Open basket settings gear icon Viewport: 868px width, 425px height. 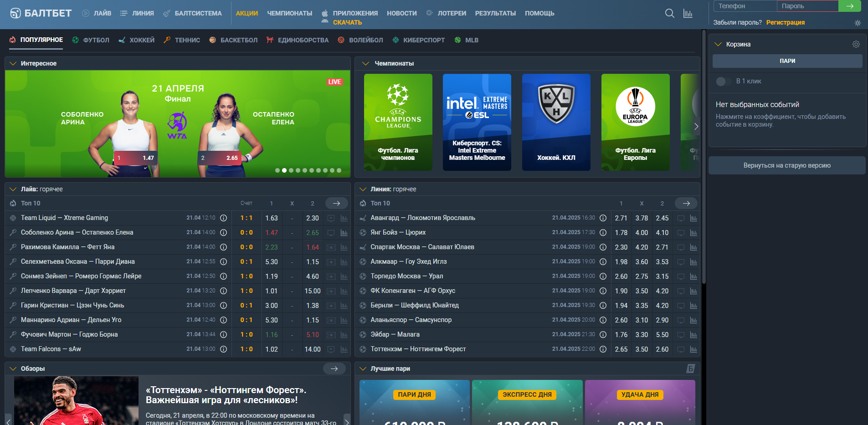click(856, 44)
